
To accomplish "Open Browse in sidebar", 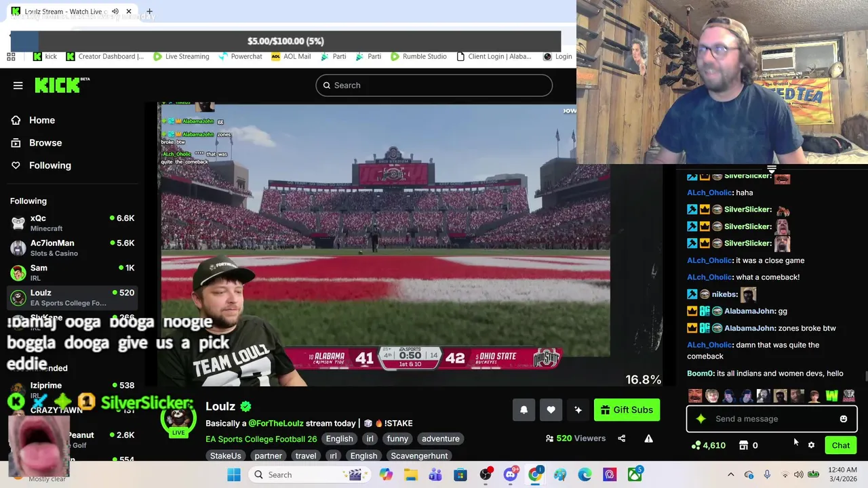I will click(45, 142).
